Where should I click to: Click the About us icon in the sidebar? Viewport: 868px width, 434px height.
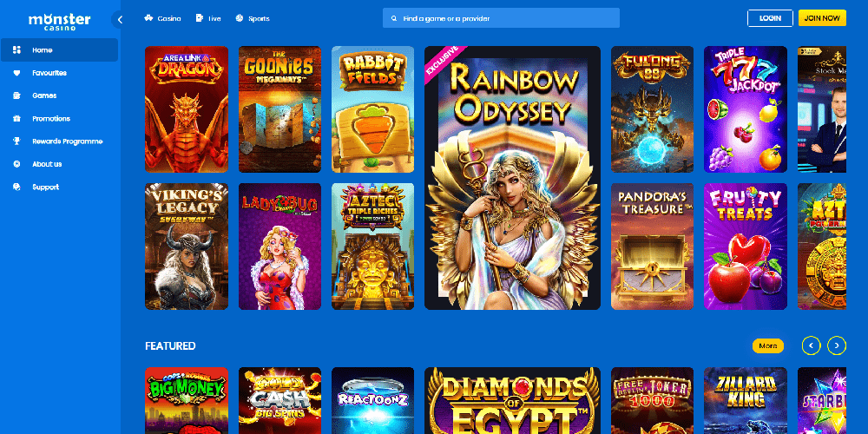(x=16, y=164)
